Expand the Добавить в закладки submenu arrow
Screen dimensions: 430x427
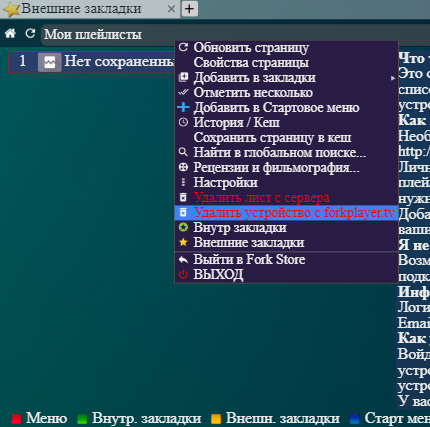[x=393, y=78]
